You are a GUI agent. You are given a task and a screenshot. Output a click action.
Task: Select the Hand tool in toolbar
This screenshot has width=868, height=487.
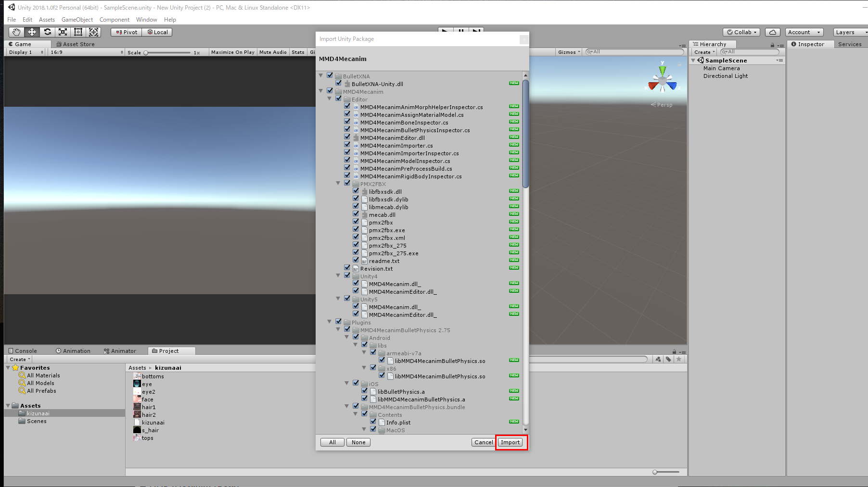16,32
